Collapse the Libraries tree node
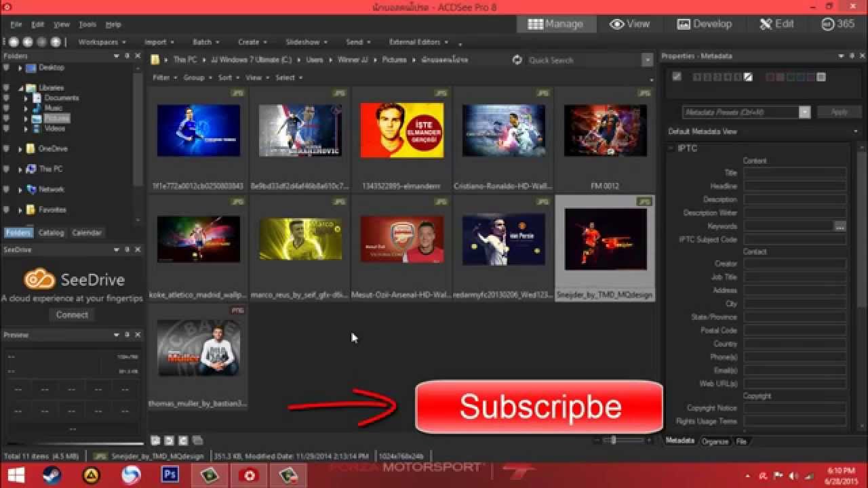This screenshot has width=868, height=488. [x=20, y=88]
